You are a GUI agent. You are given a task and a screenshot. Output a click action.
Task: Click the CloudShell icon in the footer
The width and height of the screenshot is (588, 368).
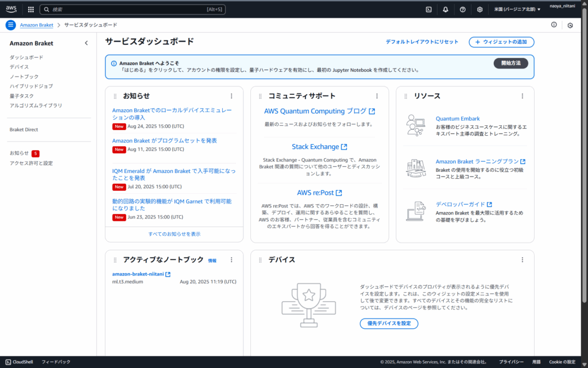point(8,362)
